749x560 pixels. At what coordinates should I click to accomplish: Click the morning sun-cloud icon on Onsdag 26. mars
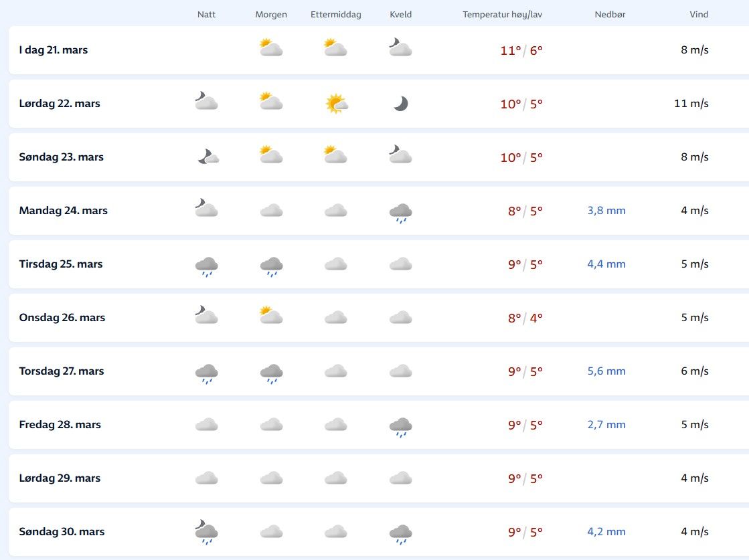click(x=271, y=316)
